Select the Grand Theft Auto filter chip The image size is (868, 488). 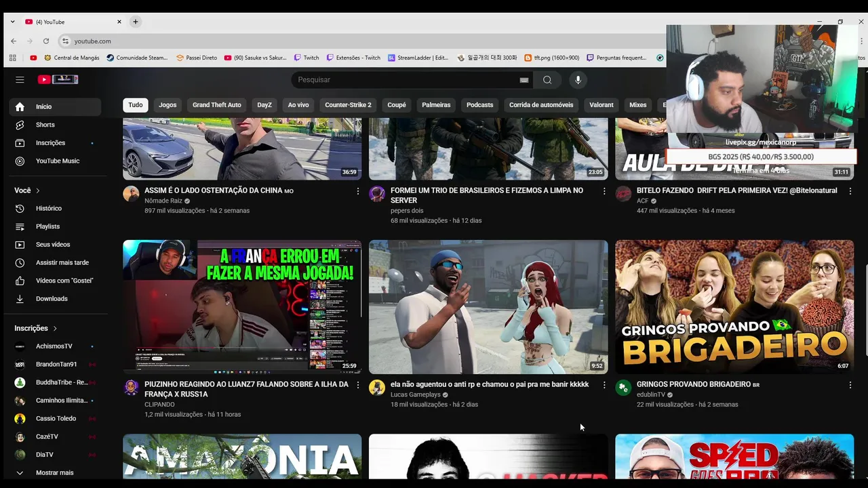click(216, 105)
